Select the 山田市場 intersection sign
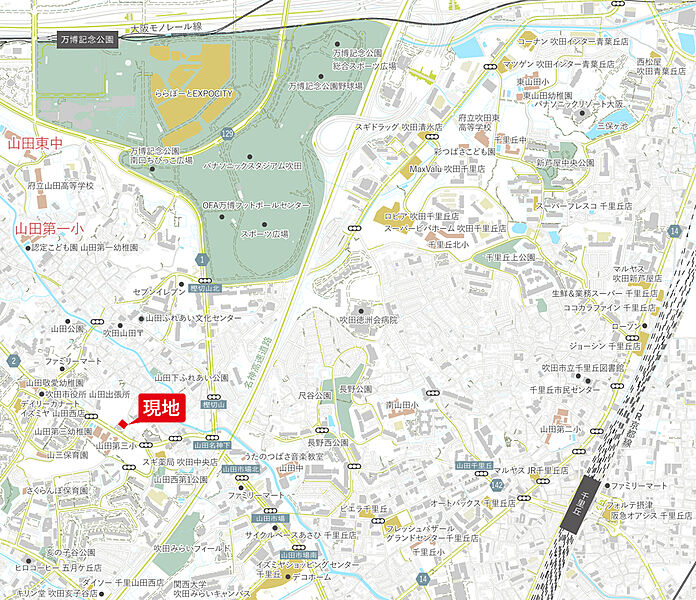Screen dimensions: 696x600 (x=299, y=521)
